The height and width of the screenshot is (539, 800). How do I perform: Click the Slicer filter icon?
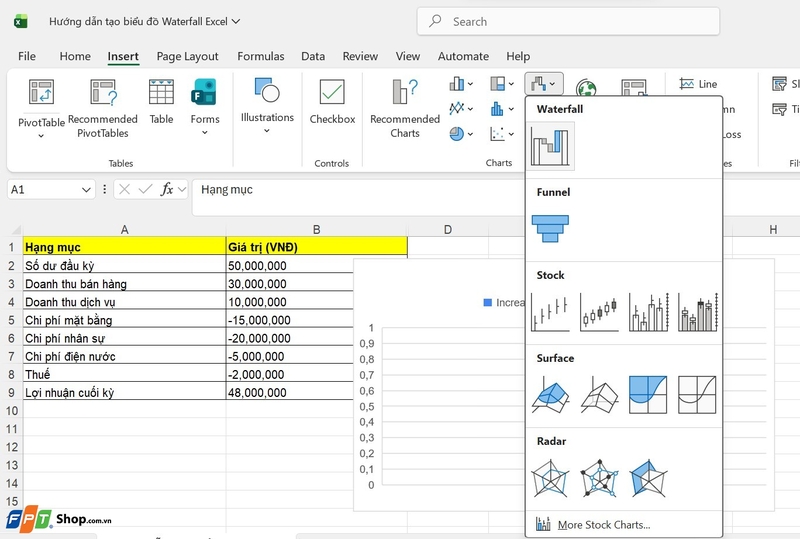tap(779, 84)
